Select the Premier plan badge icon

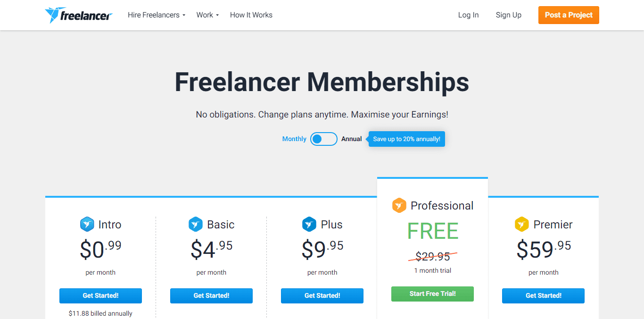pyautogui.click(x=522, y=225)
